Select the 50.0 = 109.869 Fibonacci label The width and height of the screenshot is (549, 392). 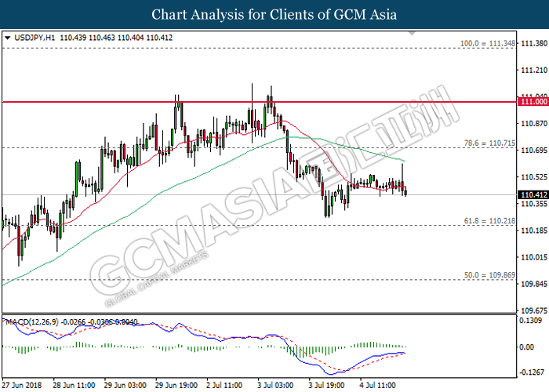pos(488,274)
